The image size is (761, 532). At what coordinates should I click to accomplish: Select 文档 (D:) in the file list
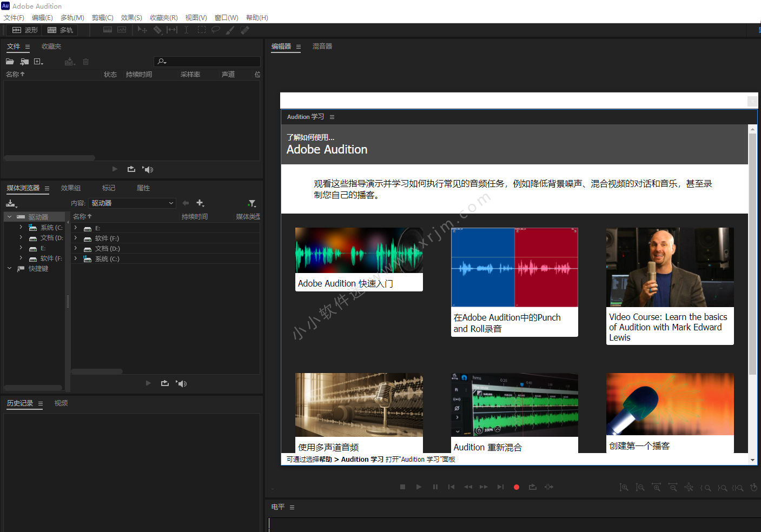(x=107, y=249)
